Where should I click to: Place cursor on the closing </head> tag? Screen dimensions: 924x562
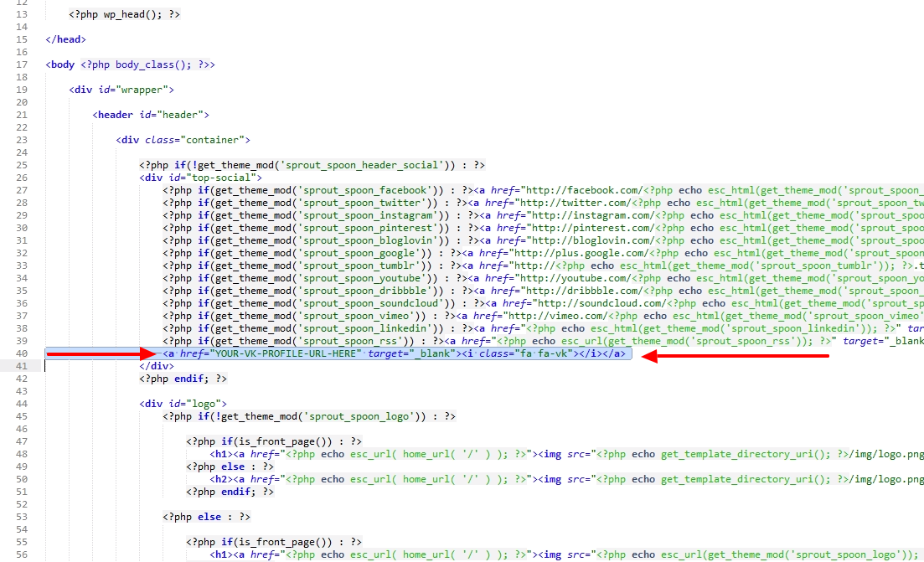click(65, 39)
